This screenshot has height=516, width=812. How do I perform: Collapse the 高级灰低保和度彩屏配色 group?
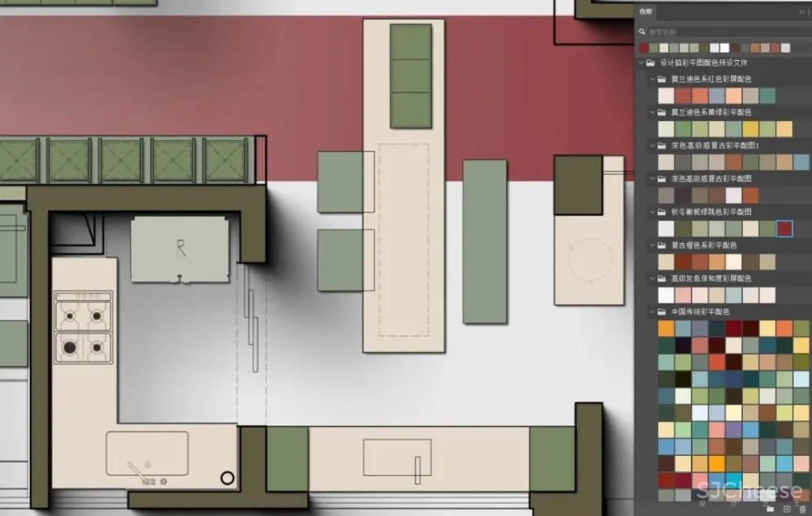pos(652,278)
